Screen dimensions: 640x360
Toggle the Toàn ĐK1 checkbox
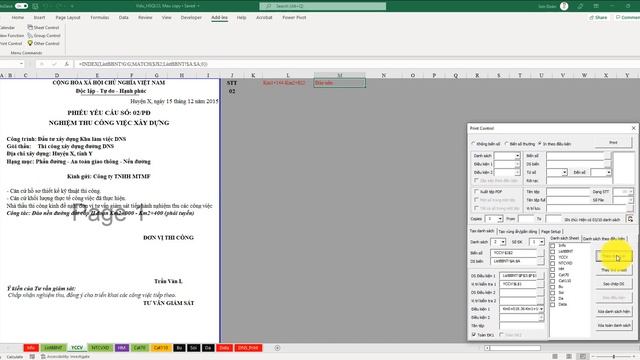pos(474,335)
